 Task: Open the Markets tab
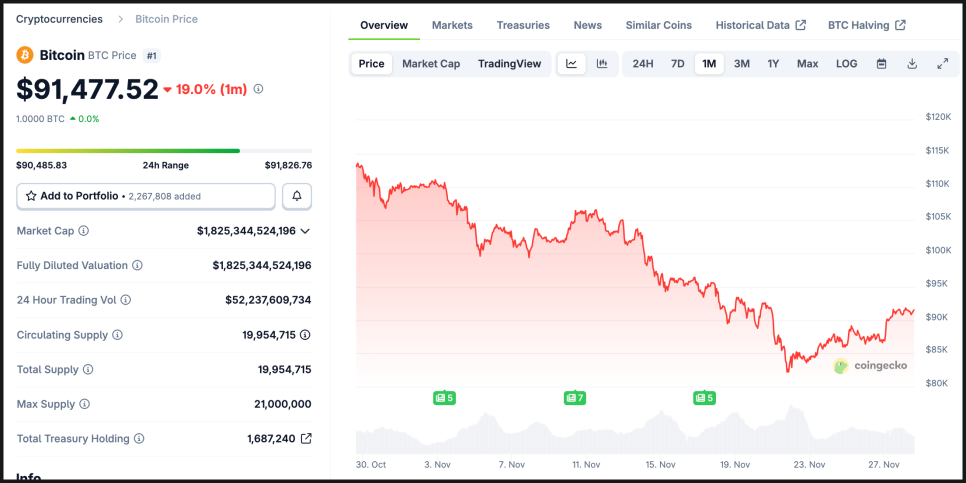pos(452,25)
